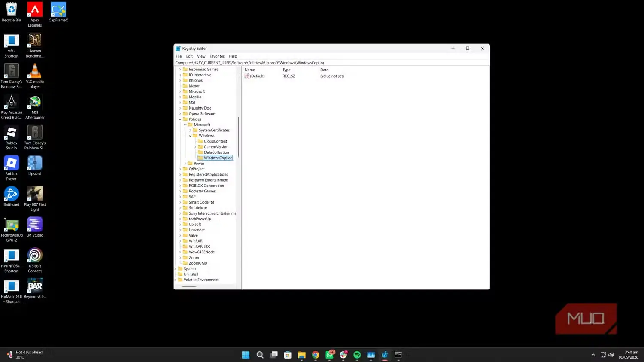
Task: Open the Edit menu in Registry Editor
Action: [189, 56]
